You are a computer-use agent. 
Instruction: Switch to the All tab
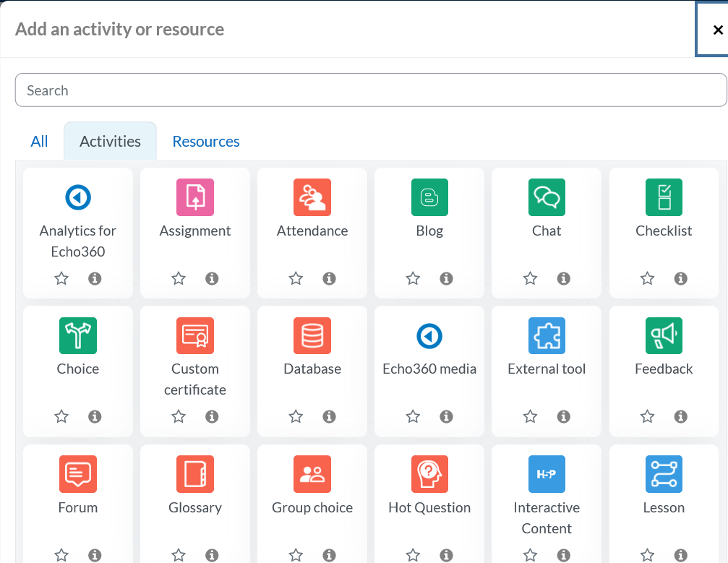pyautogui.click(x=39, y=142)
